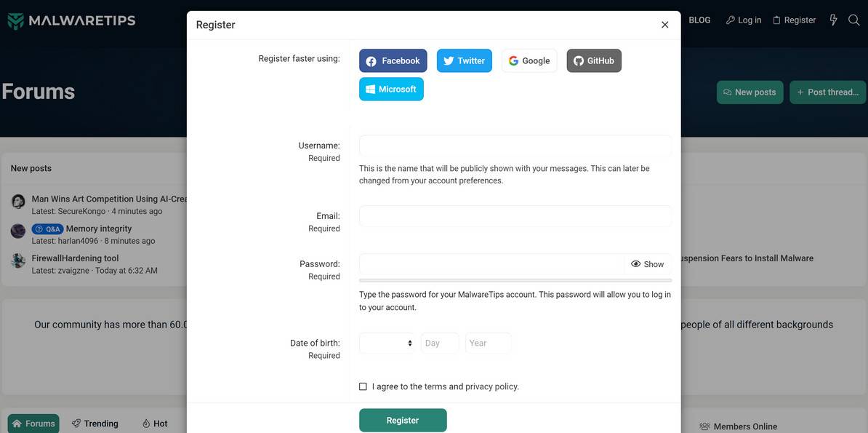Viewport: 868px width, 433px height.
Task: Select the Hot tab
Action: pos(155,424)
